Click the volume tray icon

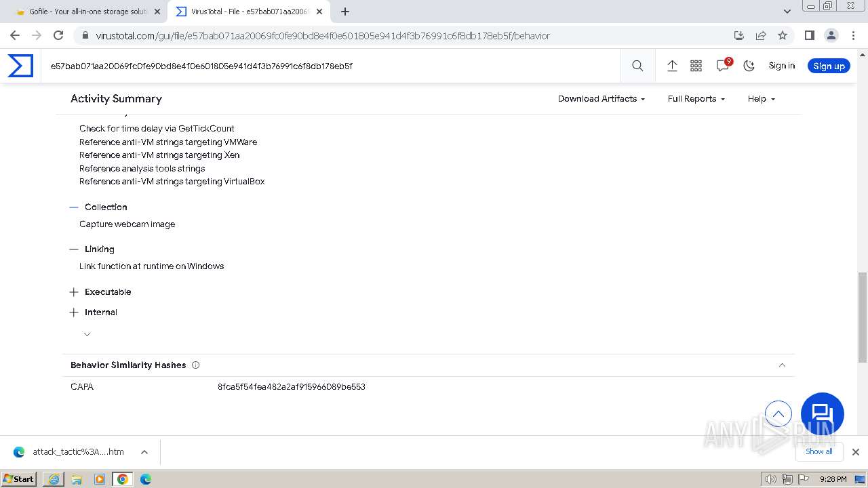770,479
